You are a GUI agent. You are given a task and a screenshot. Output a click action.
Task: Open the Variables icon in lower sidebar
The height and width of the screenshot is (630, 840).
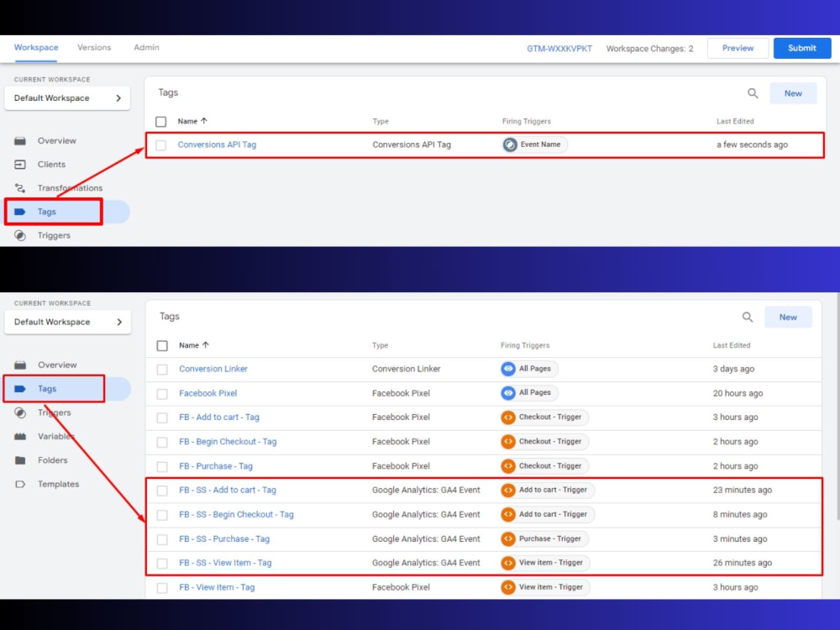click(x=20, y=436)
